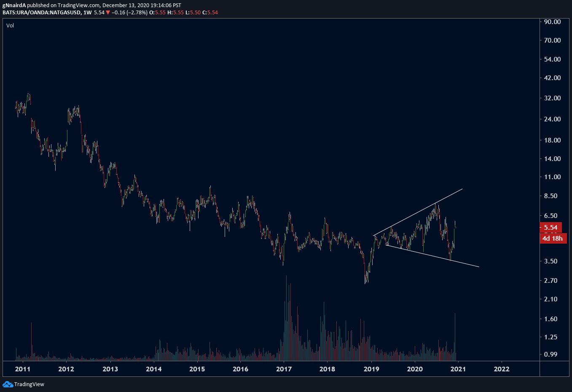Image resolution: width=572 pixels, height=392 pixels.
Task: Click the 2013 time axis label
Action: 110,369
